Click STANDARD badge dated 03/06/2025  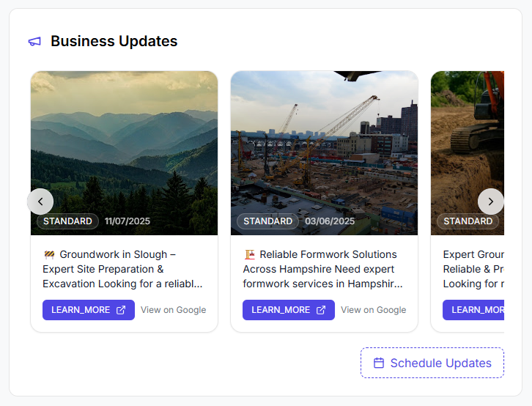pos(267,221)
